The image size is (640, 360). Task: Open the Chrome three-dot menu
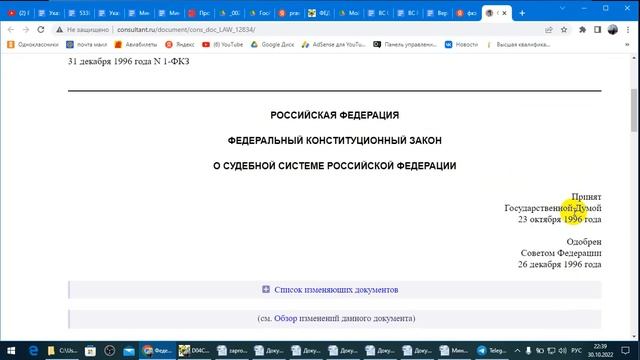click(x=628, y=29)
